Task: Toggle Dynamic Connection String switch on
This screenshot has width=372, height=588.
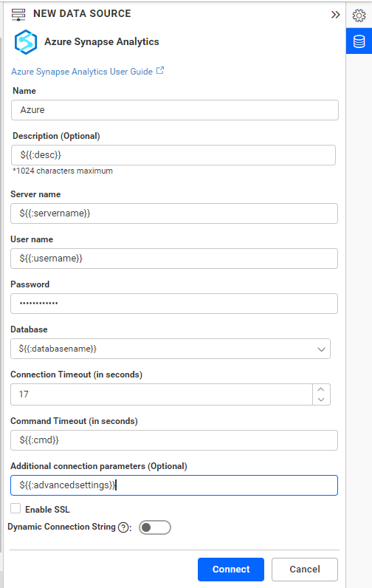Action: coord(155,527)
